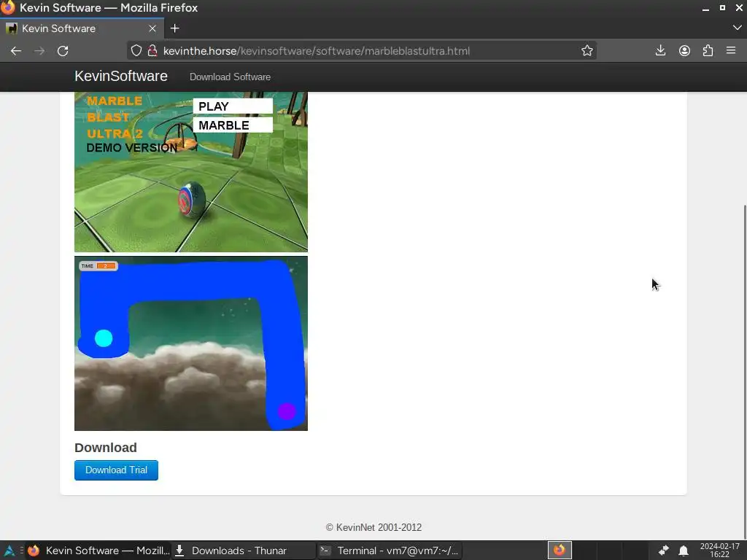Go back to the previous page
Image resolution: width=747 pixels, height=560 pixels.
coord(16,51)
